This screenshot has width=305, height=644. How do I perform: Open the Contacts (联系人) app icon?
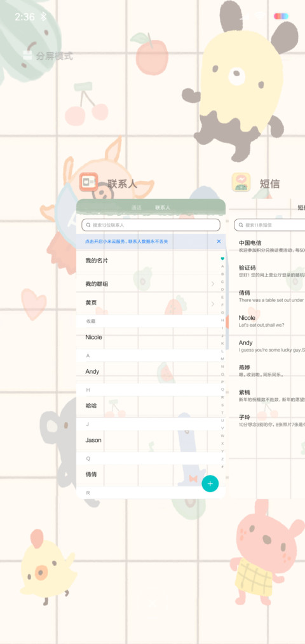88,182
